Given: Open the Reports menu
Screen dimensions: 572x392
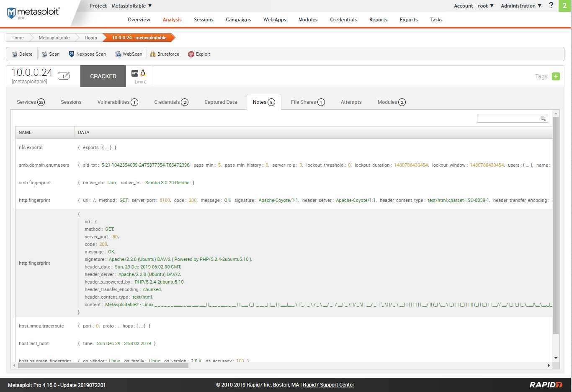Looking at the screenshot, I should click(x=378, y=20).
